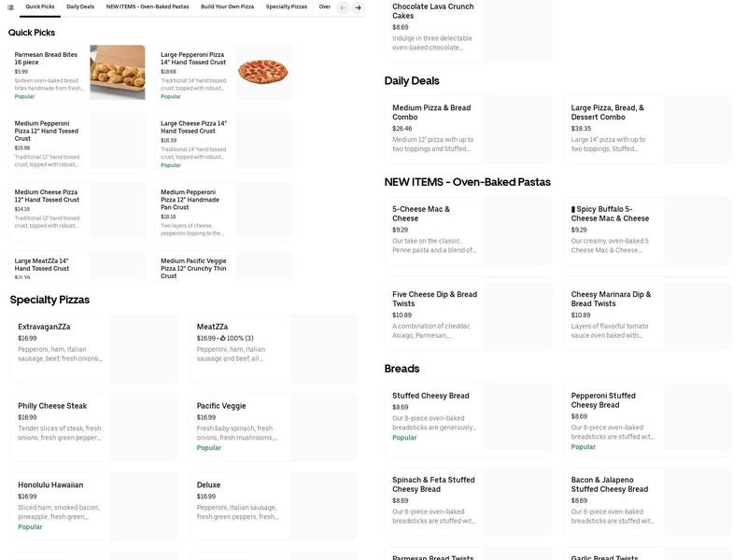This screenshot has height=560, width=747.
Task: Select the Specialty Pizzas tab
Action: point(288,7)
